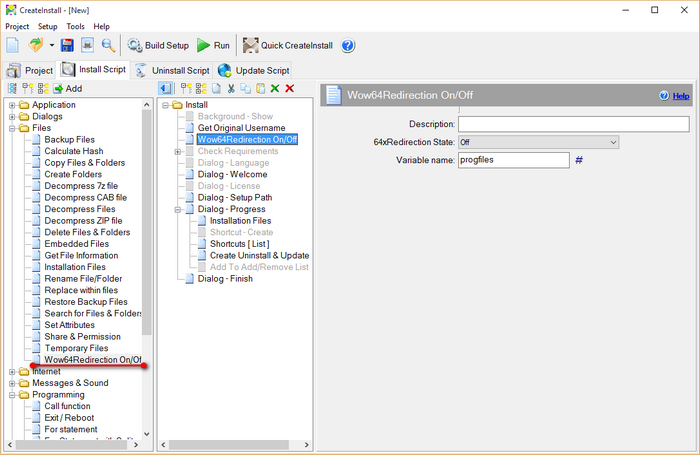Screen dimensions: 700x455
Task: Expand the Messages & Sound folder
Action: point(12,384)
